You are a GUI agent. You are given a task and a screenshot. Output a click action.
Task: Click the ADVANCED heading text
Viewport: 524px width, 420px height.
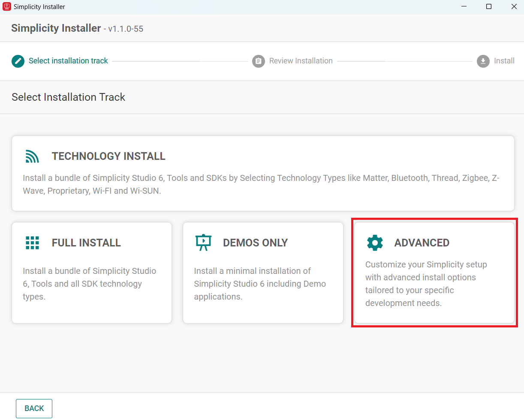tap(422, 243)
